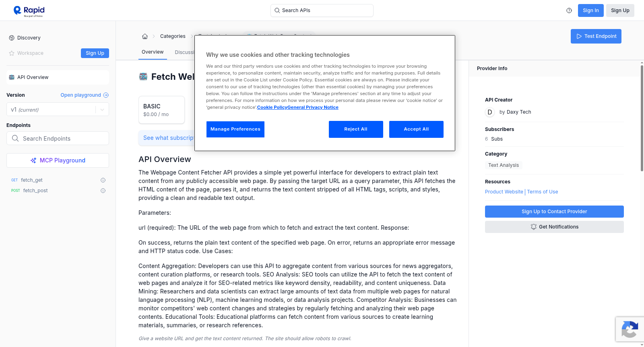Select the BASIC pricing plan card

tap(161, 110)
